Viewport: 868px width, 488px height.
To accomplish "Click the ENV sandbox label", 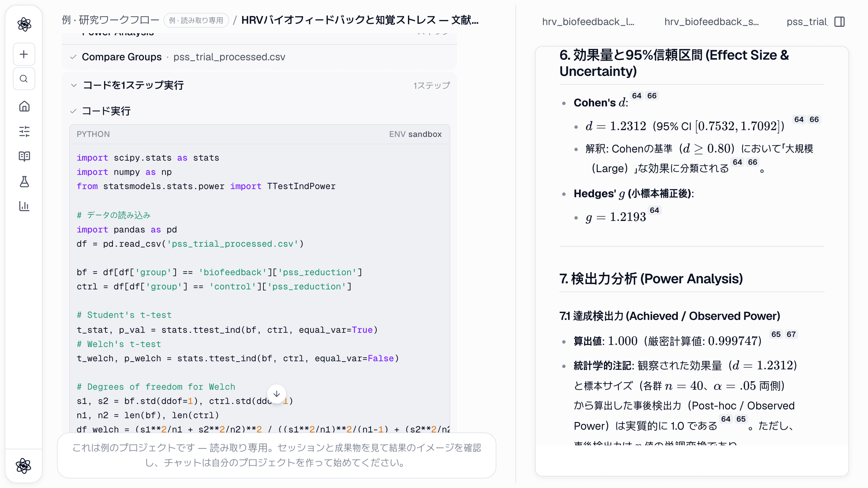I will point(415,134).
